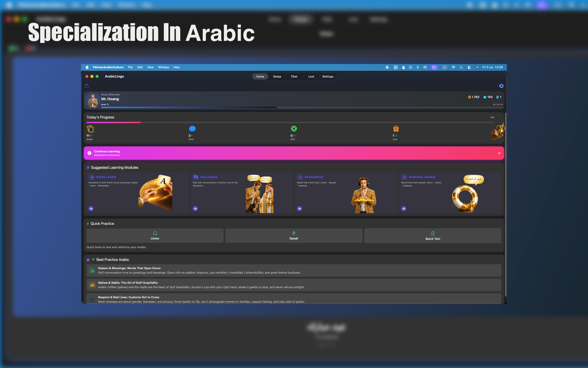
Task: Expand chevron on Respect & Red Lines row
Action: point(498,300)
